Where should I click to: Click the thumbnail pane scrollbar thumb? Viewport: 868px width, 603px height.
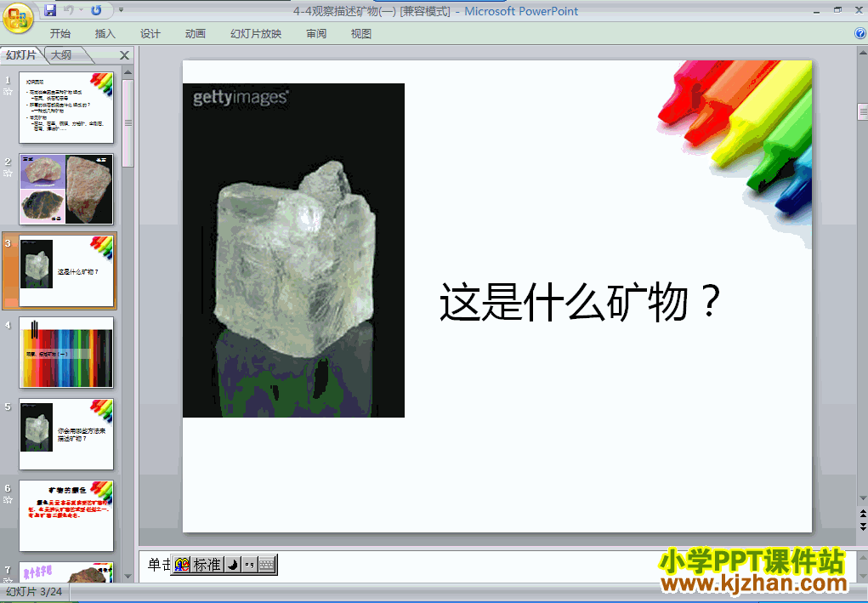(128, 123)
